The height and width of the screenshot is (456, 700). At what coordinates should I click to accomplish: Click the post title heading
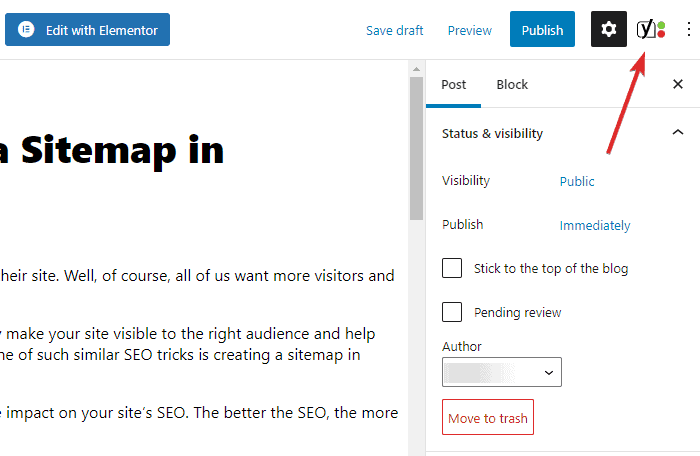(110, 150)
